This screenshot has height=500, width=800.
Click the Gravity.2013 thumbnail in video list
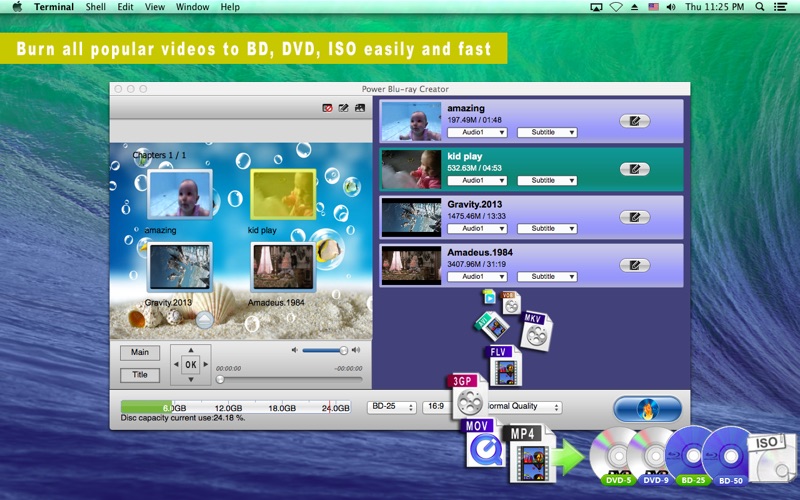click(x=411, y=217)
